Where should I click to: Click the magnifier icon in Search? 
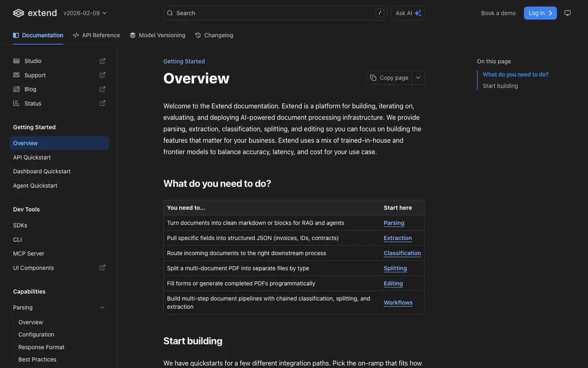pos(170,13)
